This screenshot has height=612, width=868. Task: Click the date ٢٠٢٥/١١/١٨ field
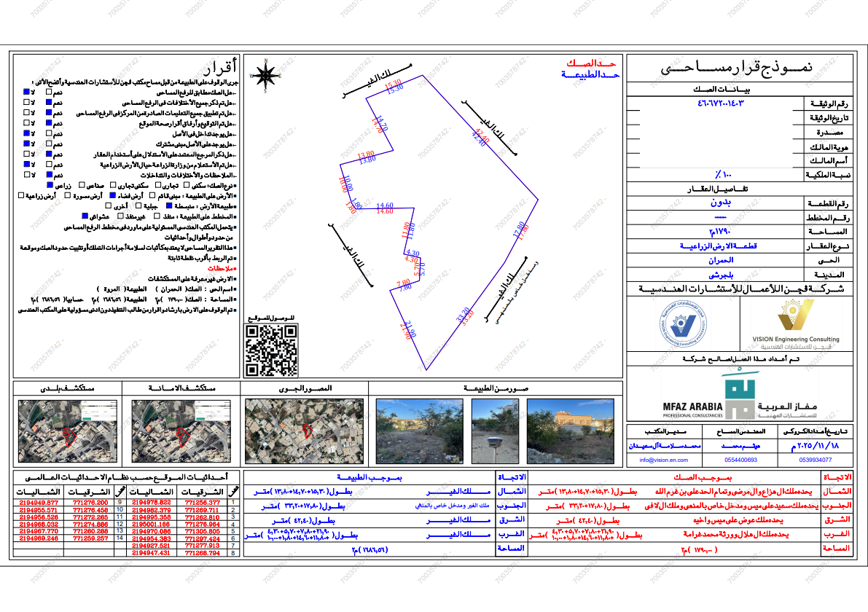(x=815, y=445)
